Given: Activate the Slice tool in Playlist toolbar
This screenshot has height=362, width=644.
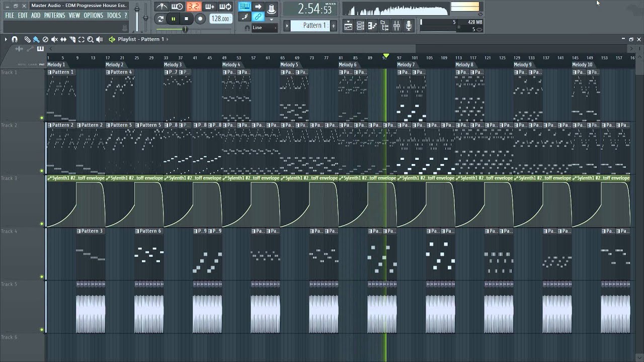Looking at the screenshot, I should point(72,39).
